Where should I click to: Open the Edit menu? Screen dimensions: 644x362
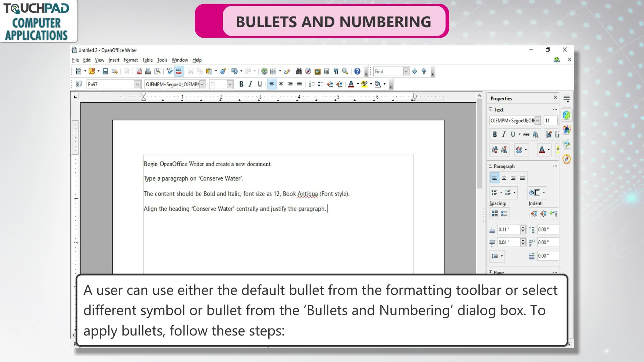point(87,60)
